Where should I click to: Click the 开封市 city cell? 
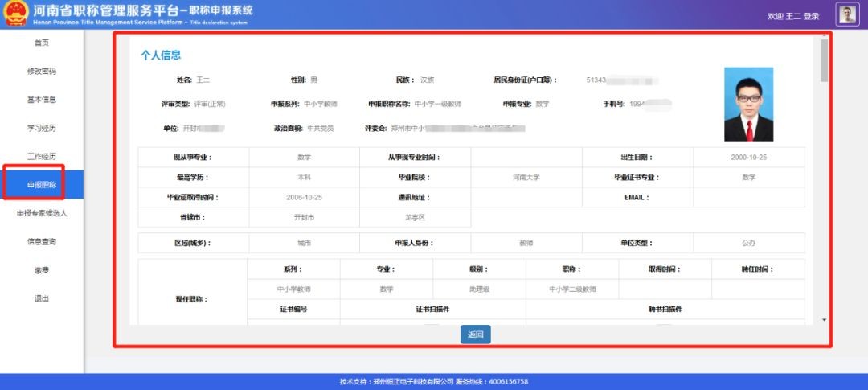304,218
